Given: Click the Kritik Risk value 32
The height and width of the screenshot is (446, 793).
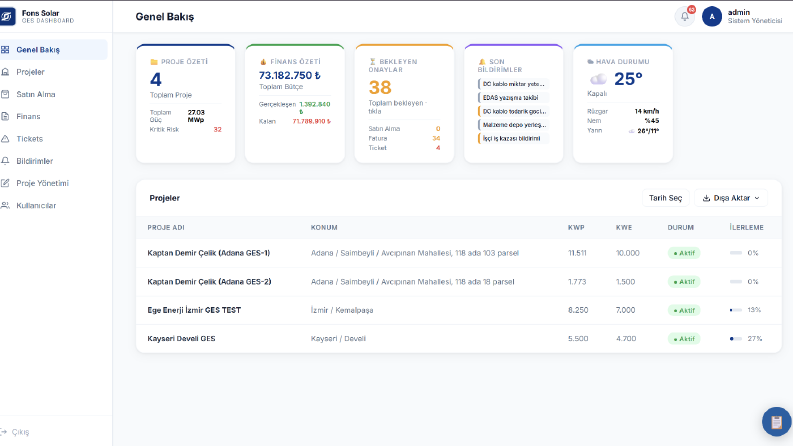Looking at the screenshot, I should (x=217, y=129).
